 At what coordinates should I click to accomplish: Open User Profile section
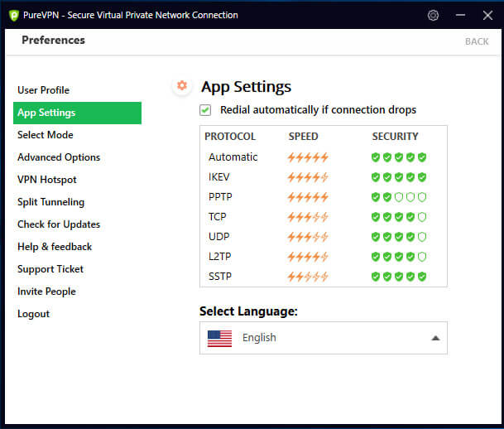click(x=43, y=90)
